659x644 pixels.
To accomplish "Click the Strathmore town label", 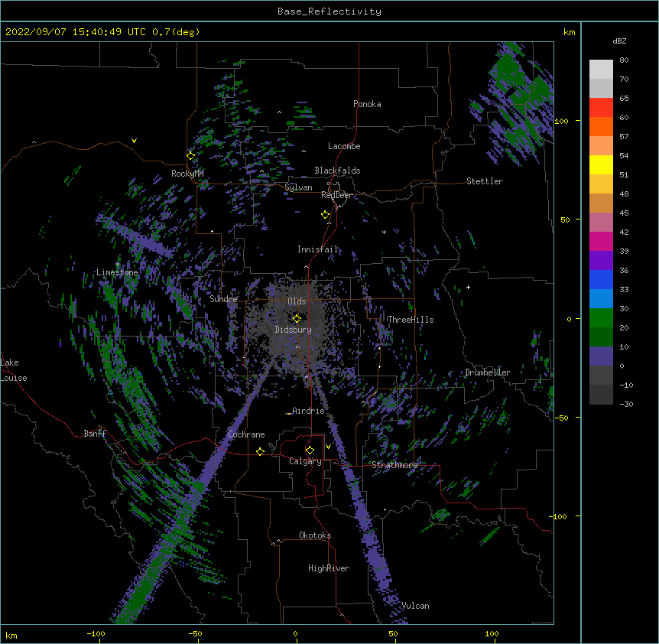I will (394, 465).
